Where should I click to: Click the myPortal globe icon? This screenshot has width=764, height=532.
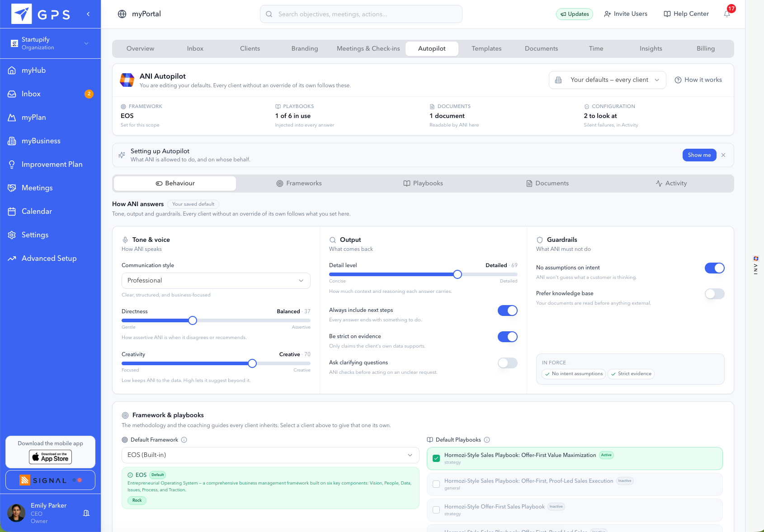click(122, 14)
